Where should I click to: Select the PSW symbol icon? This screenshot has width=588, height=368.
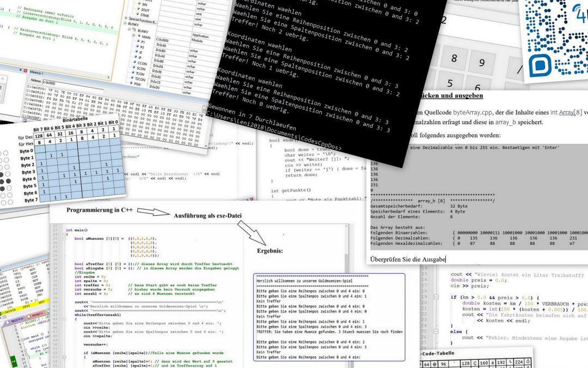click(x=132, y=83)
